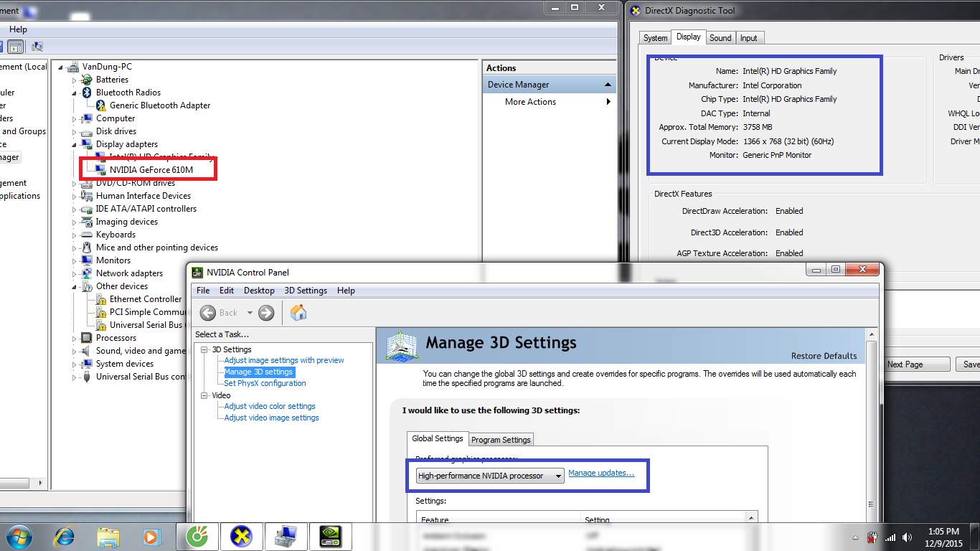This screenshot has height=551, width=980.
Task: Click the Bluetooth Radios icon
Action: point(87,93)
